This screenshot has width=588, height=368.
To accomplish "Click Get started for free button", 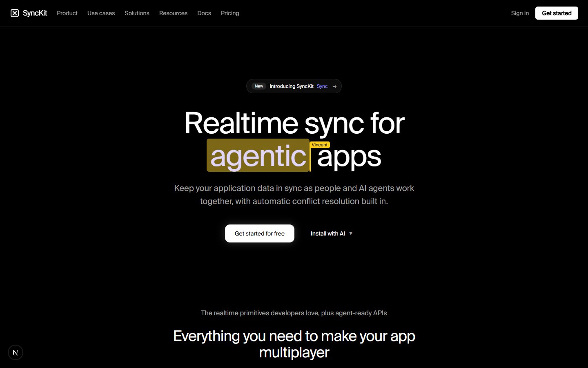I will click(x=260, y=233).
